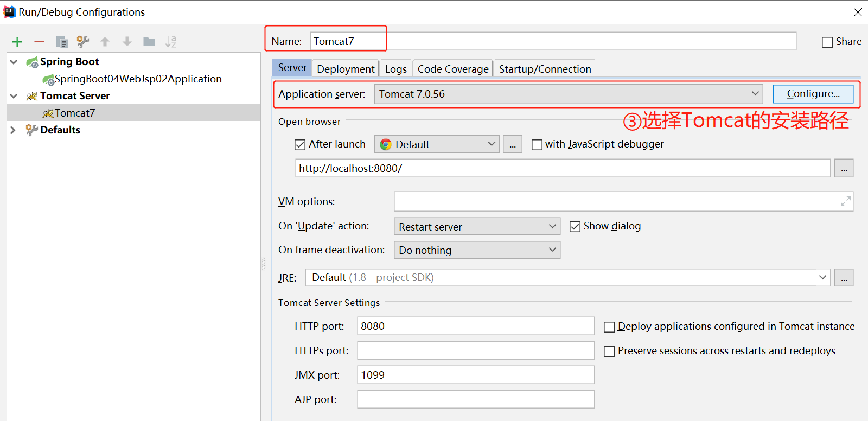Image resolution: width=868 pixels, height=421 pixels.
Task: Move configuration up arrow
Action: (x=105, y=42)
